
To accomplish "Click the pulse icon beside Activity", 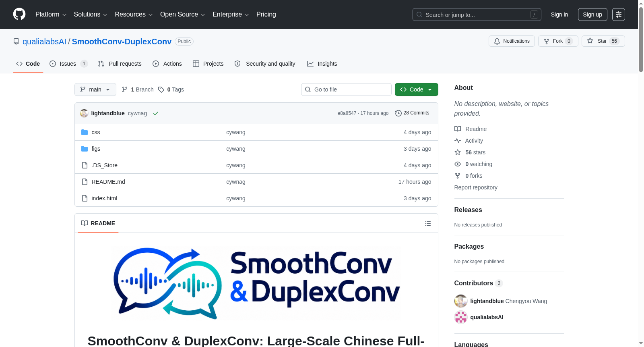I will (x=458, y=141).
